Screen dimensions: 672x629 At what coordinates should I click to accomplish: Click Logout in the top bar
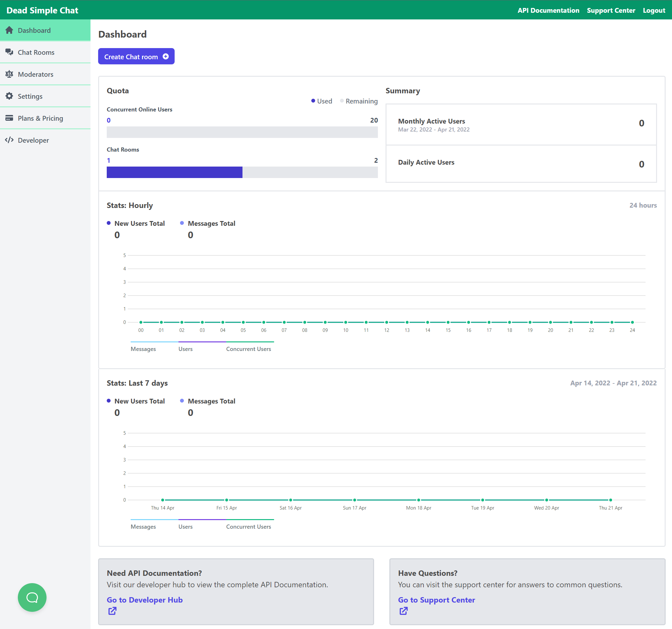pos(654,11)
